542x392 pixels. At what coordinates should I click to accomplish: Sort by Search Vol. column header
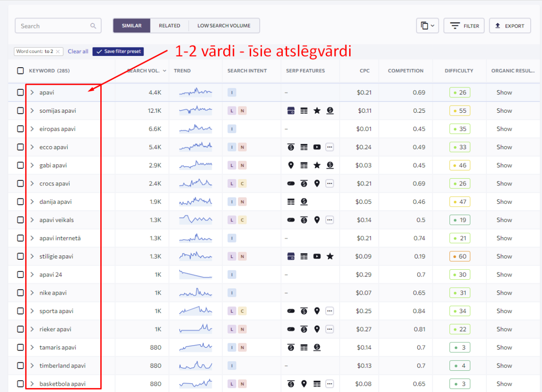145,71
